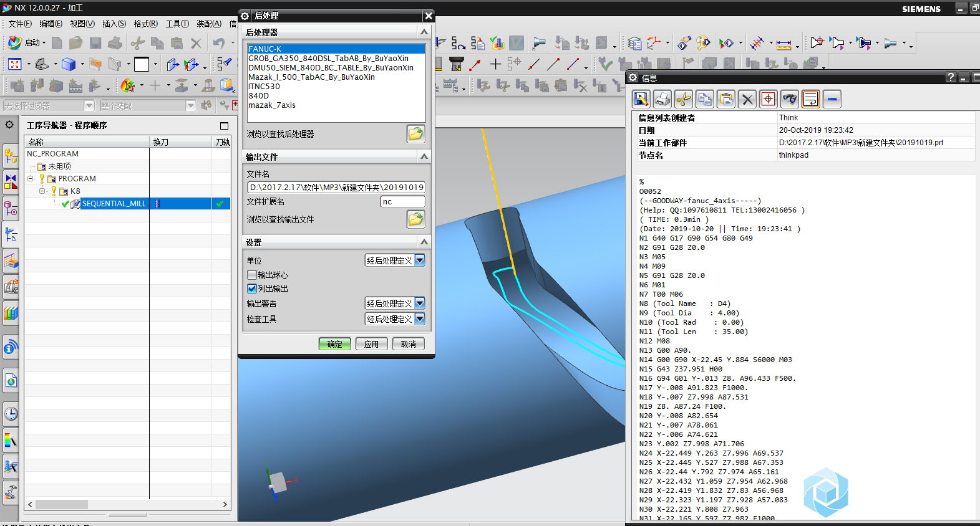
Task: Open the 输出警告 dropdown
Action: point(420,303)
